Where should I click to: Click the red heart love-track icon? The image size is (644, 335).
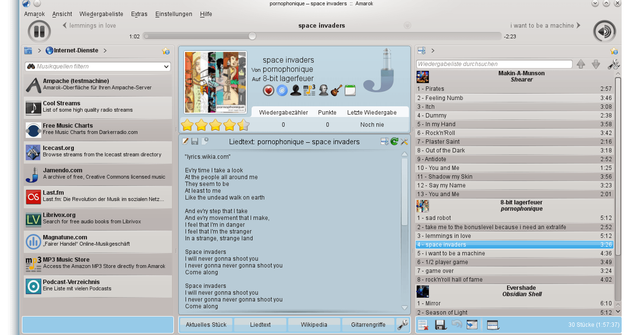tap(269, 90)
